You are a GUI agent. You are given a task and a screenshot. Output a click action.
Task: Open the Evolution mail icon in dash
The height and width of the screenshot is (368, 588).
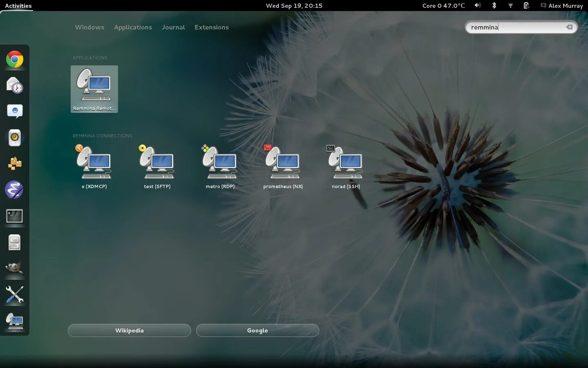[x=15, y=85]
